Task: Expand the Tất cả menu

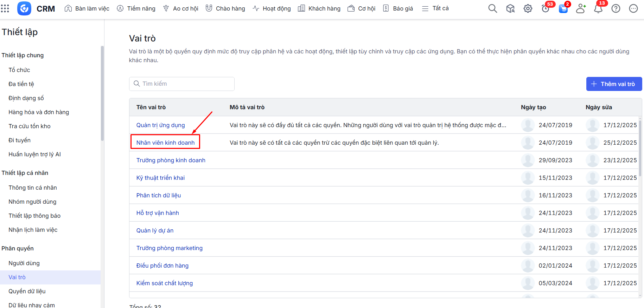Action: point(435,8)
